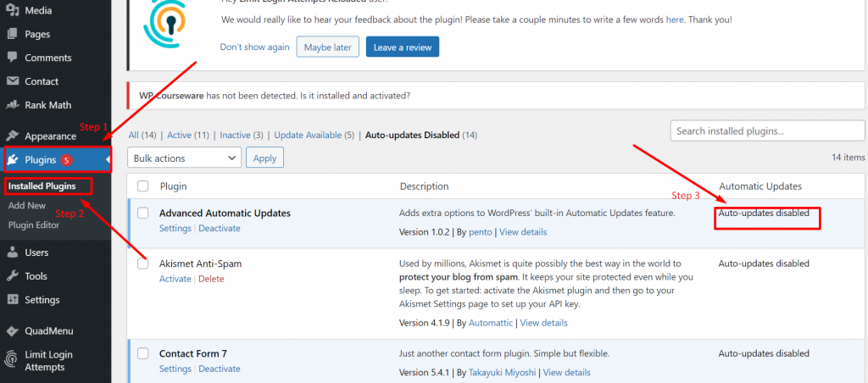The height and width of the screenshot is (383, 868).
Task: Click the Contact envelope icon
Action: pyautogui.click(x=13, y=81)
